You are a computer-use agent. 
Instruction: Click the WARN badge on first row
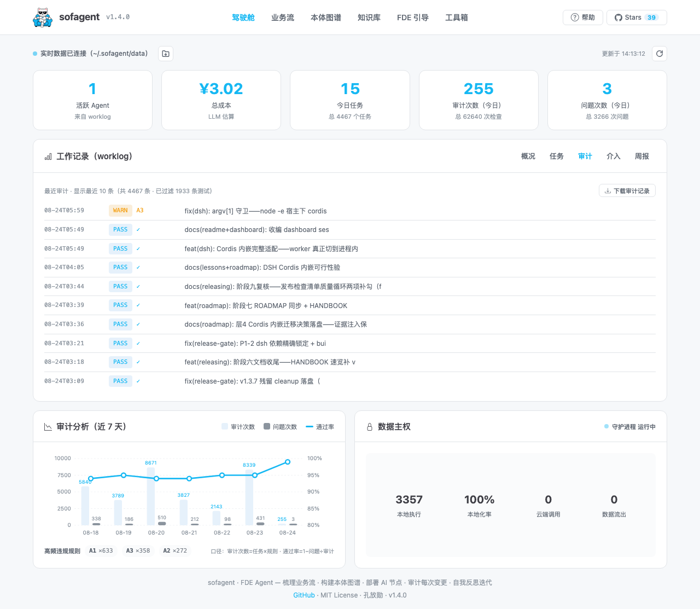point(120,211)
